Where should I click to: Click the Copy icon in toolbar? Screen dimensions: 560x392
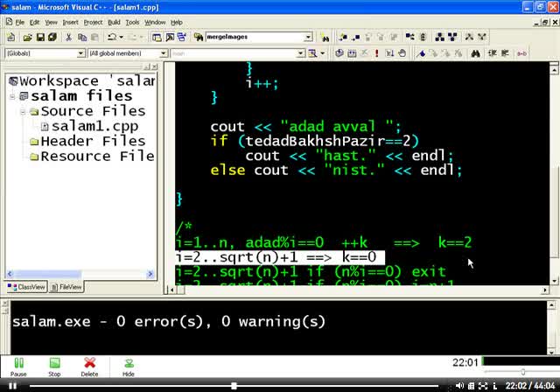(82, 37)
